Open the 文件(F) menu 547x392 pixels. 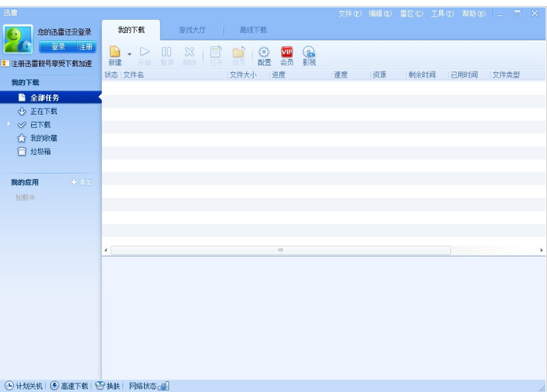pyautogui.click(x=350, y=14)
